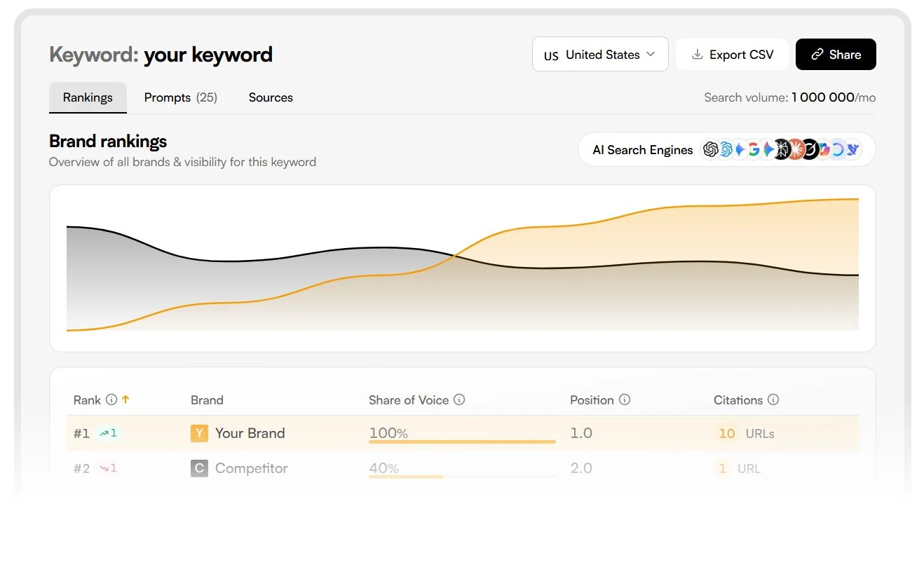Image resolution: width=924 pixels, height=569 pixels.
Task: Click the Rank column header
Action: pyautogui.click(x=87, y=399)
